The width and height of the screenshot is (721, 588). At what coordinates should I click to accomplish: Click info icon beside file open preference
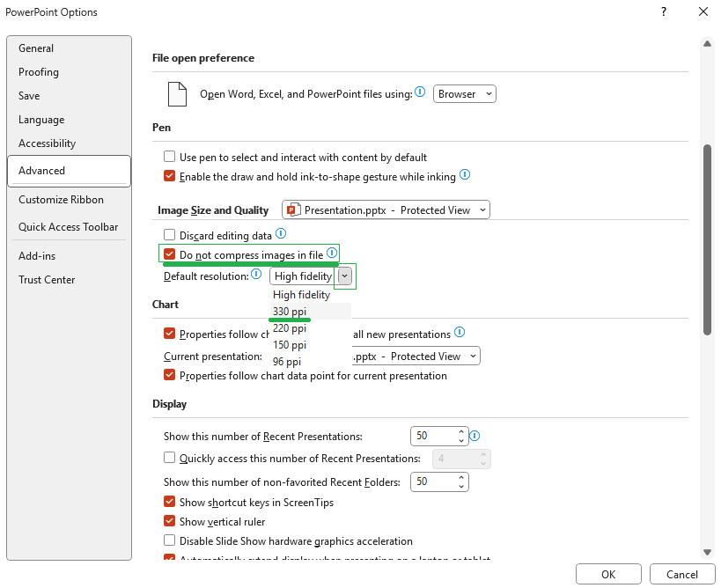pos(420,92)
